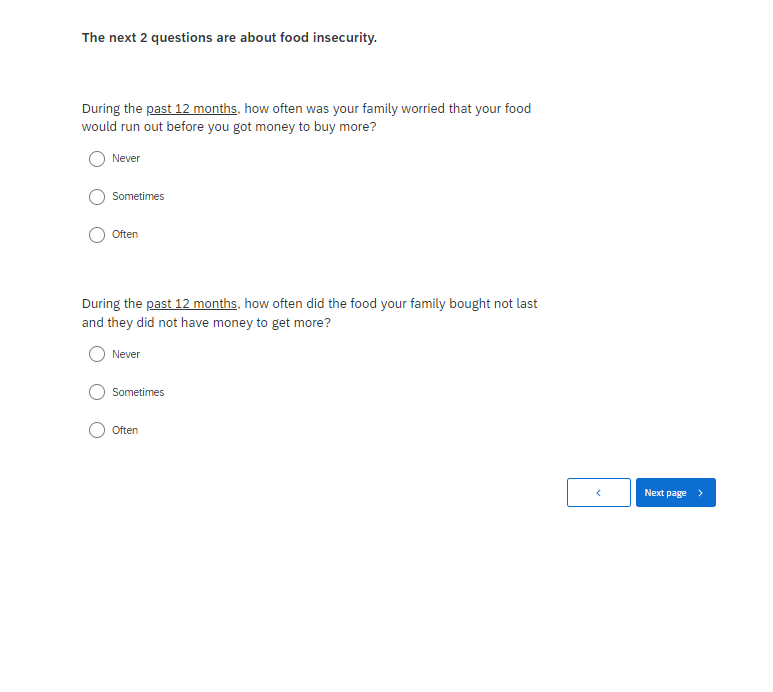Click underlined 'past 12 months' in second question
The height and width of the screenshot is (692, 773).
[192, 304]
